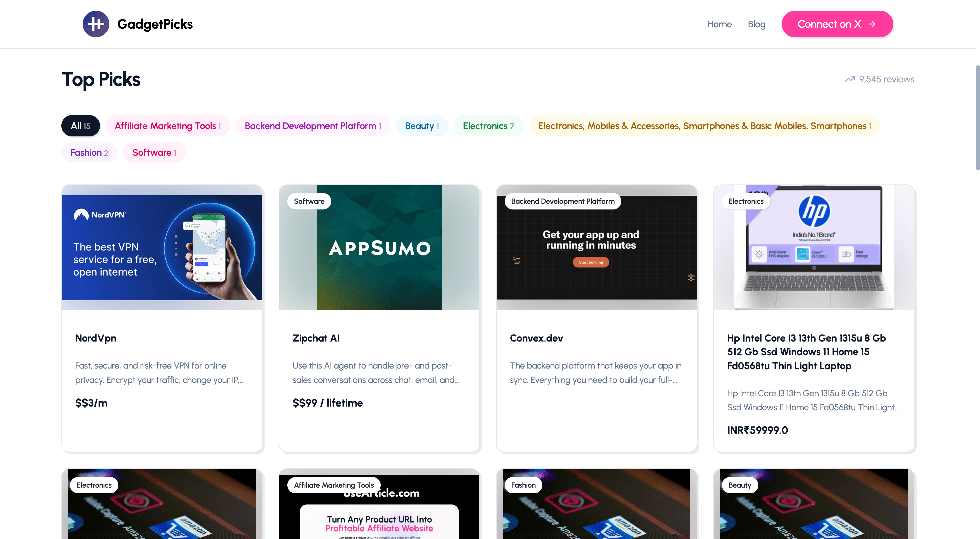Click Zipchat description 'Use this AI agent'
This screenshot has width=980, height=539.
tap(375, 373)
